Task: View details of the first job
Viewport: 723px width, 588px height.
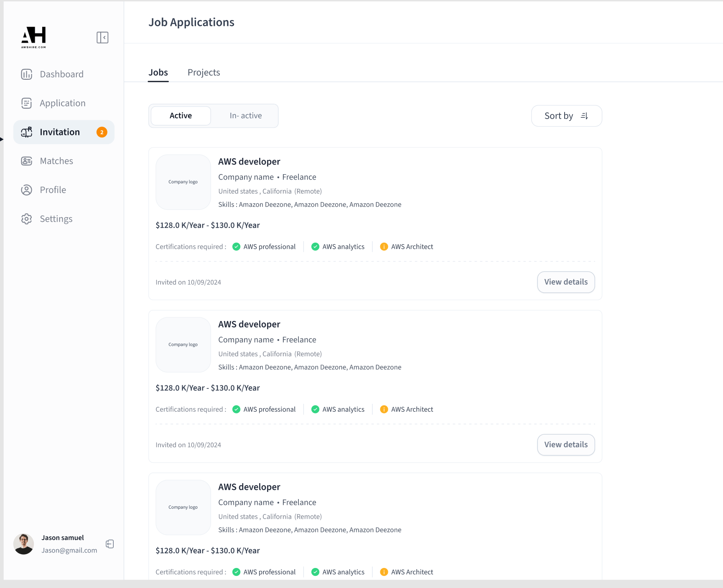Action: click(566, 282)
